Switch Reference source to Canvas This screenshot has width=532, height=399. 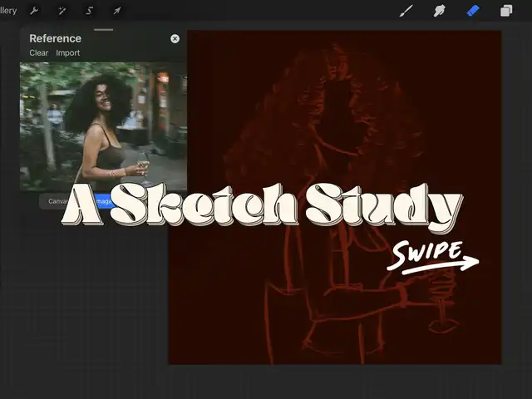click(x=58, y=201)
